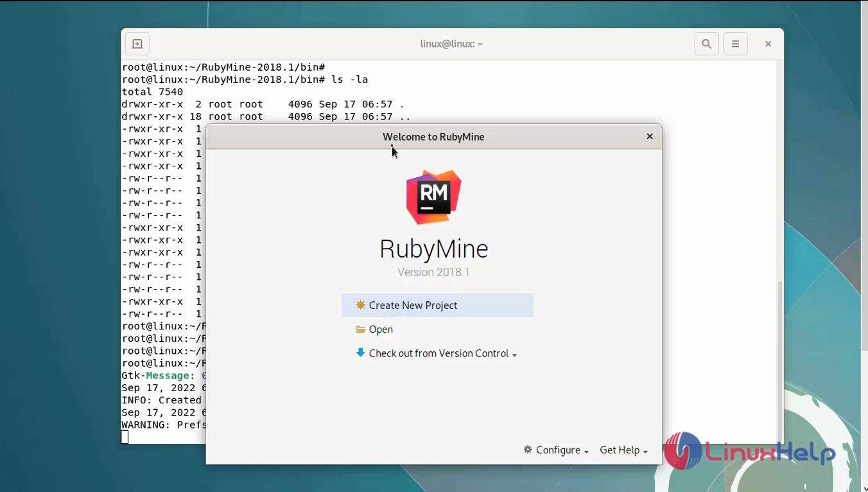Screen dimensions: 868x492
Task: Click the RubyMine RM logo
Action: pyautogui.click(x=433, y=197)
